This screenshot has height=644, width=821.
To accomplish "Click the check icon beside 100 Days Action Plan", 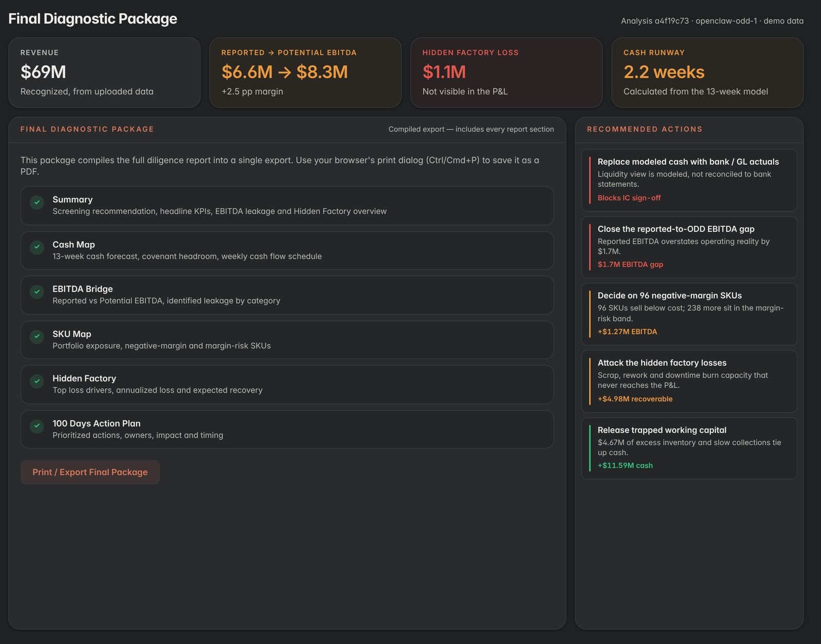I will (x=37, y=426).
